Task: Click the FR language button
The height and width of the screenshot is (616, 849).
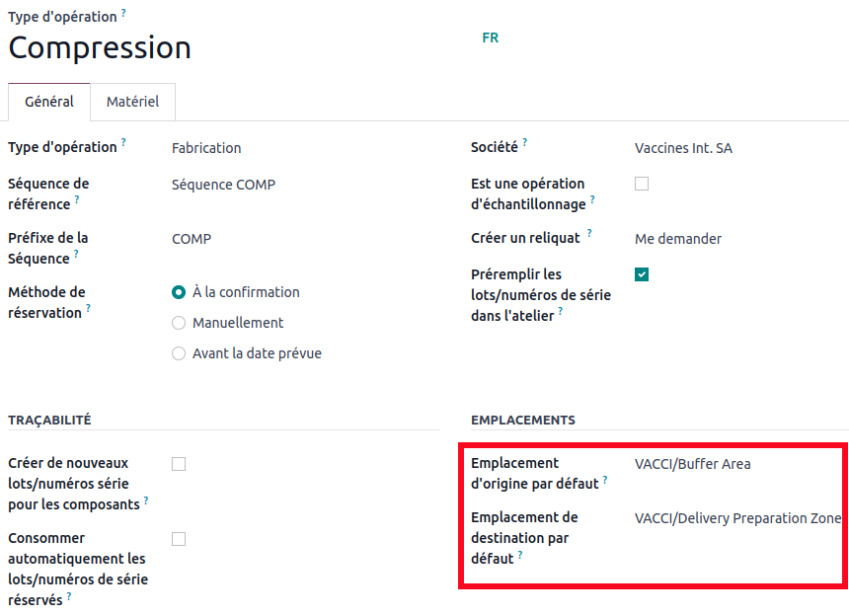Action: [491, 38]
